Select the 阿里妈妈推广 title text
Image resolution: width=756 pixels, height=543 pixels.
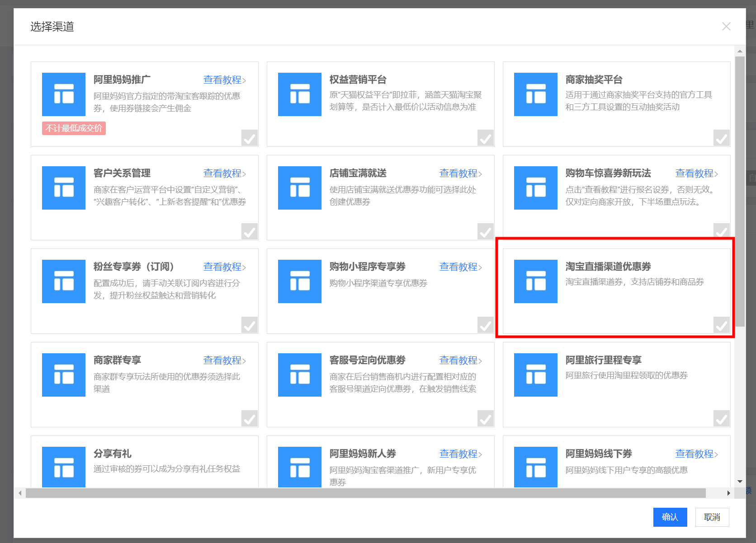122,80
